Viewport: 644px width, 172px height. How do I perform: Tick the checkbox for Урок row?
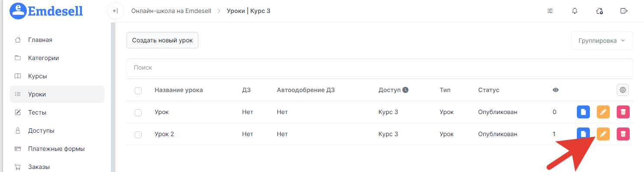click(138, 112)
